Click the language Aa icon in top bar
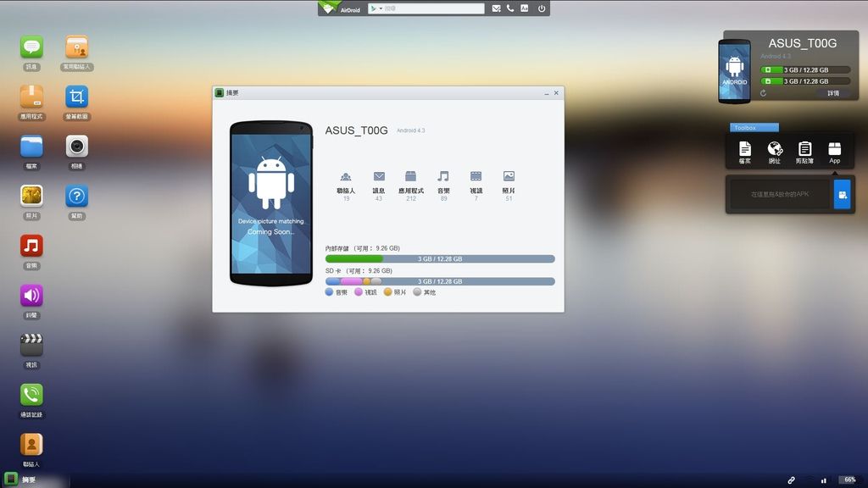This screenshot has height=488, width=868. pyautogui.click(x=524, y=8)
